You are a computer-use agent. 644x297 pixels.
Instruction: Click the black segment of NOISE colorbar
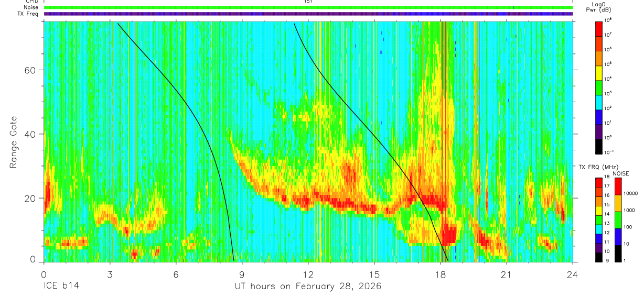(618, 254)
